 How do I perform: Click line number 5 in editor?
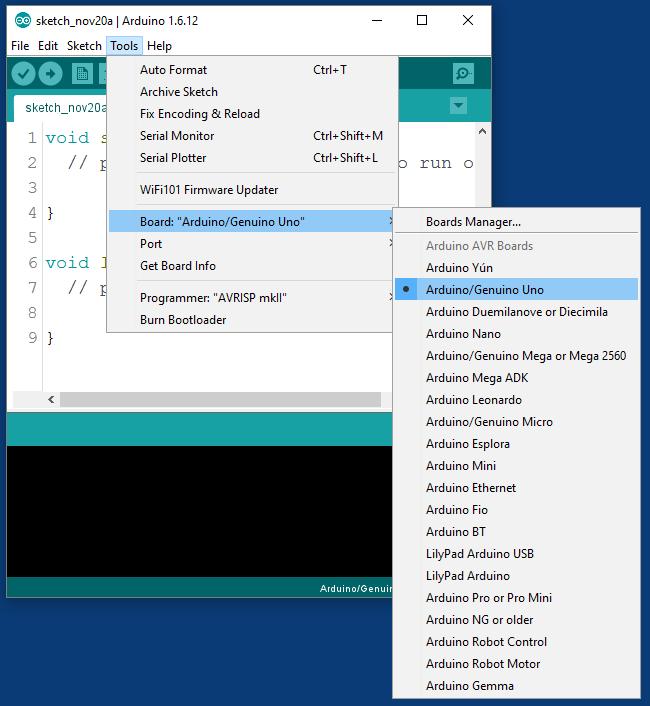[x=32, y=238]
